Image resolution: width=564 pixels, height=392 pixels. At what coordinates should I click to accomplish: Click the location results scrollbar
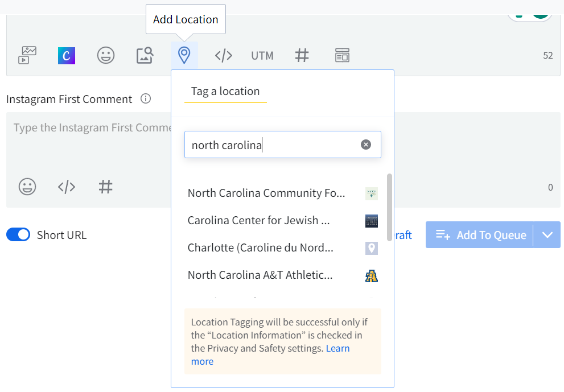pos(389,206)
